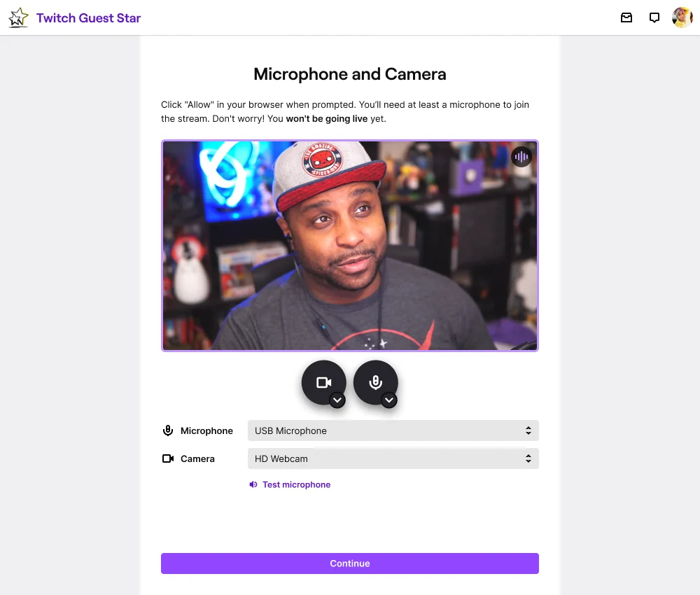The image size is (700, 595).
Task: Expand camera options via the chevron under the camera button
Action: coord(337,400)
